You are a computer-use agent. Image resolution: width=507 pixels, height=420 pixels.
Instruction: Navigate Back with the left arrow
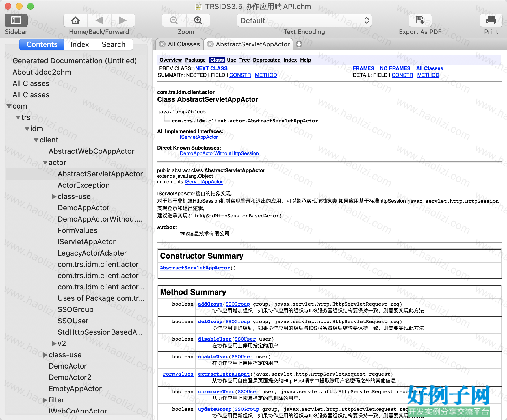click(99, 20)
